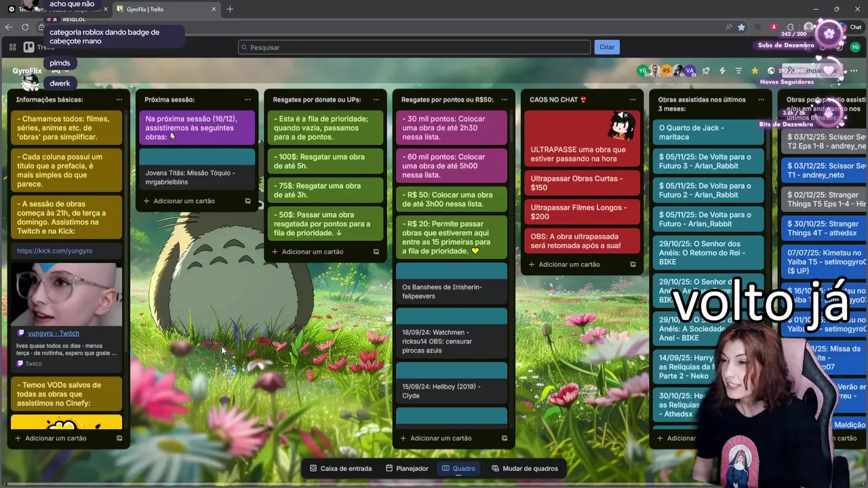
Task: Open card '- R$ 20: Permite passar obras'
Action: pyautogui.click(x=452, y=237)
